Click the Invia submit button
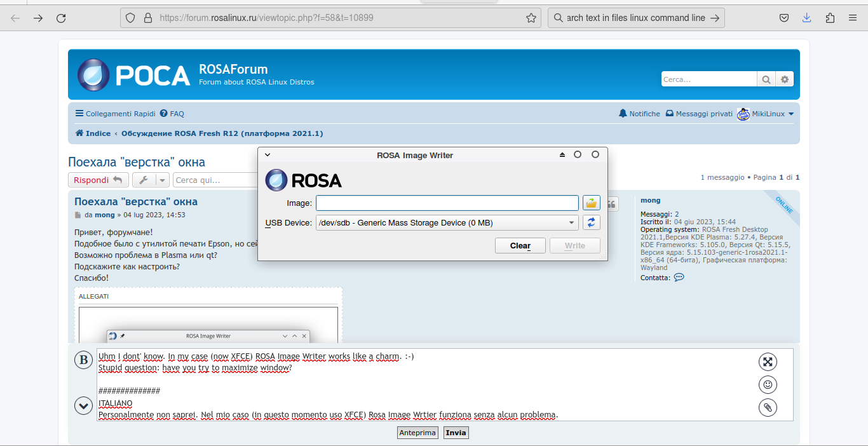This screenshot has width=868, height=446. click(456, 433)
